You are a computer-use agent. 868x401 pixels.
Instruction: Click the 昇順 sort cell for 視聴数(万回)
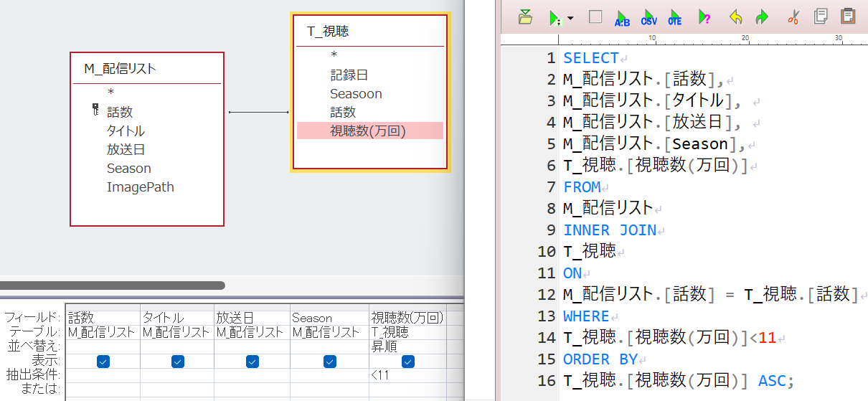coord(407,346)
